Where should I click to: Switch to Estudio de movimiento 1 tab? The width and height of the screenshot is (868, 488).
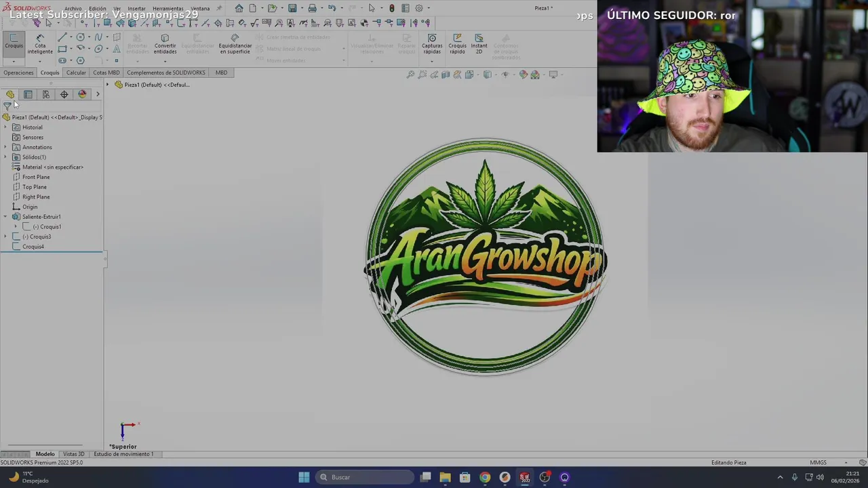123,454
